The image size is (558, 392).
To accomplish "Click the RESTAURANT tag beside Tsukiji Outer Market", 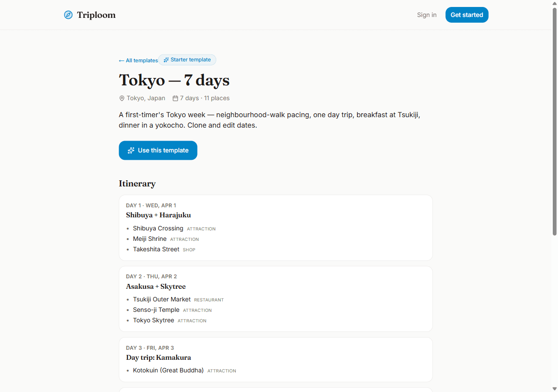I will (x=209, y=300).
